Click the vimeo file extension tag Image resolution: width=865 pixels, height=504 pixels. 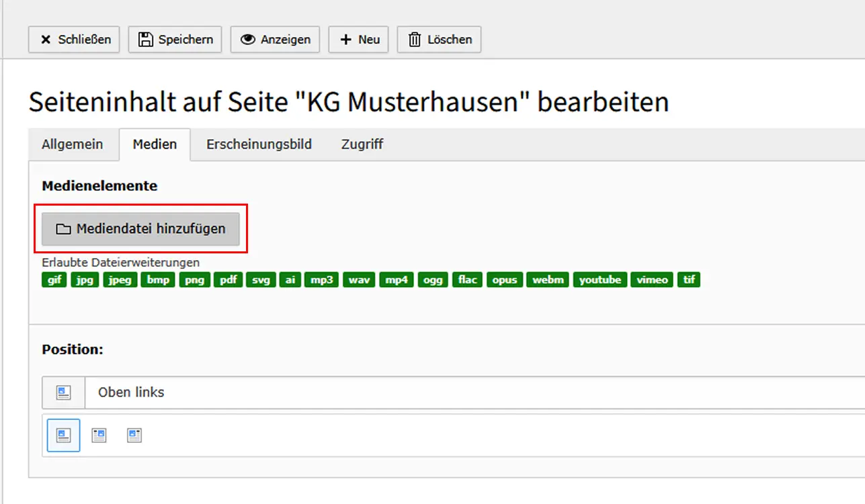pos(653,280)
